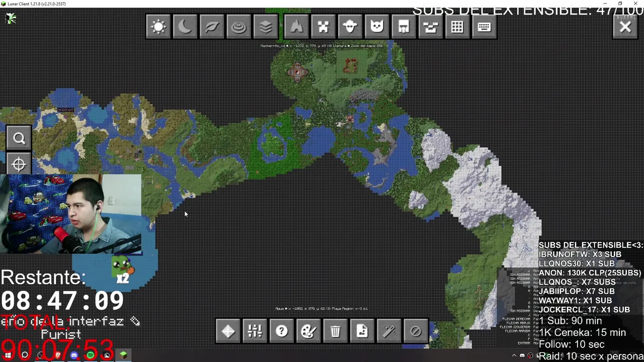Center map on player with crosshair icon
The height and width of the screenshot is (362, 644).
(x=19, y=164)
